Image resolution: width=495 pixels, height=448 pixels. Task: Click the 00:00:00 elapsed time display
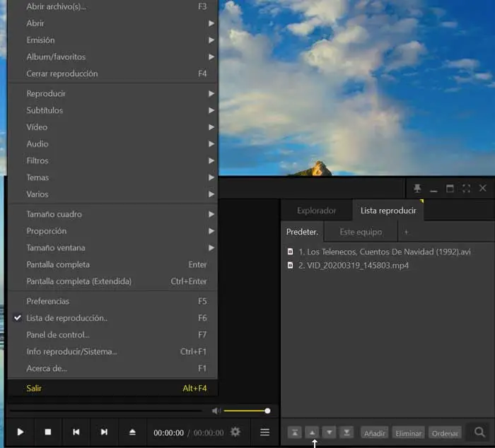tap(168, 433)
